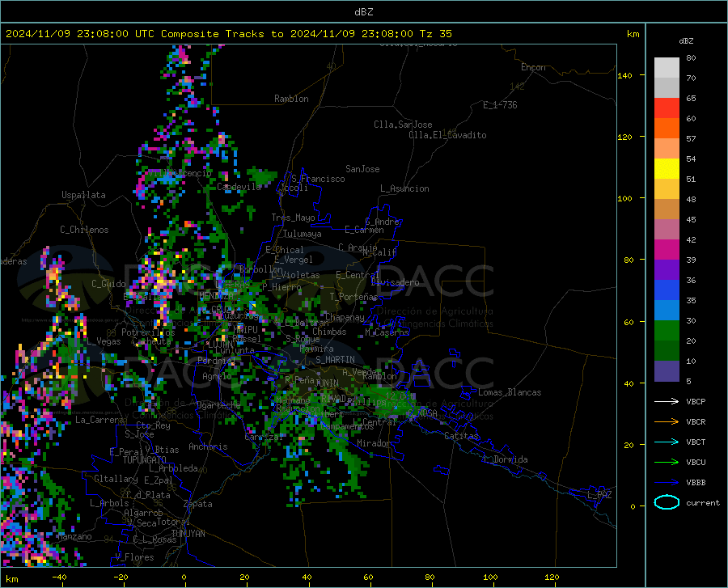The width and height of the screenshot is (728, 588).
Task: Click the dBZ title at top
Action: tap(363, 12)
